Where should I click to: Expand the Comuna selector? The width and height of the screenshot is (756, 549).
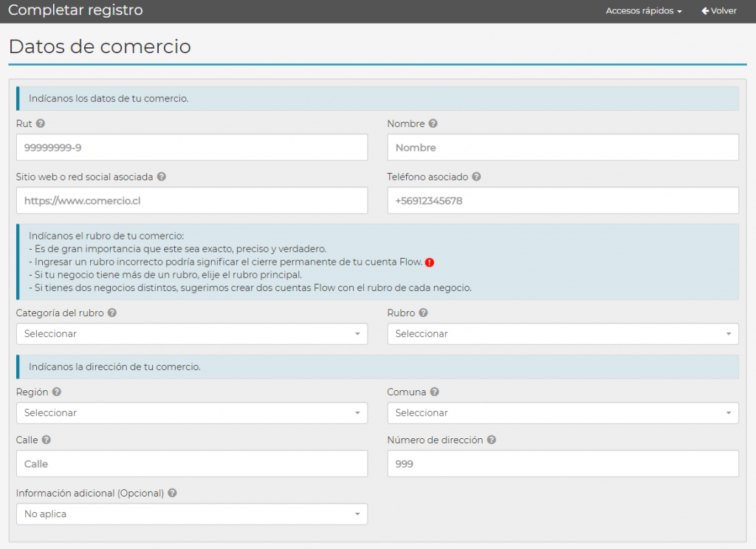563,413
